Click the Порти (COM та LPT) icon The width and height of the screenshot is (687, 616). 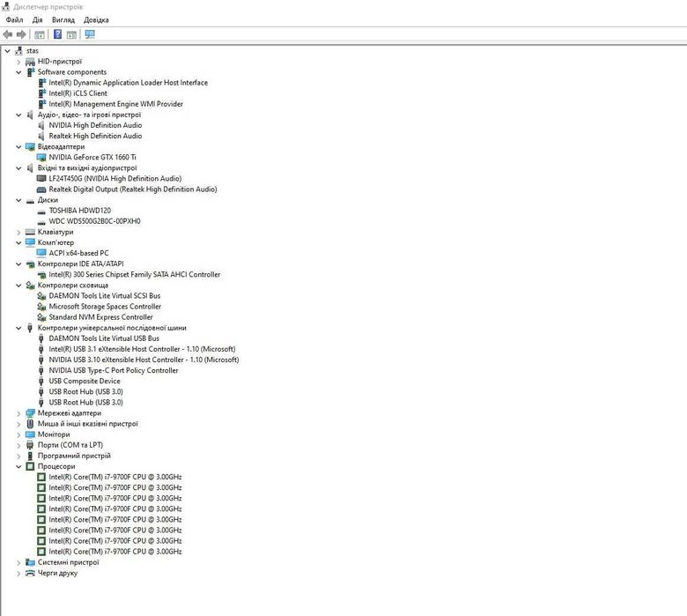point(30,445)
